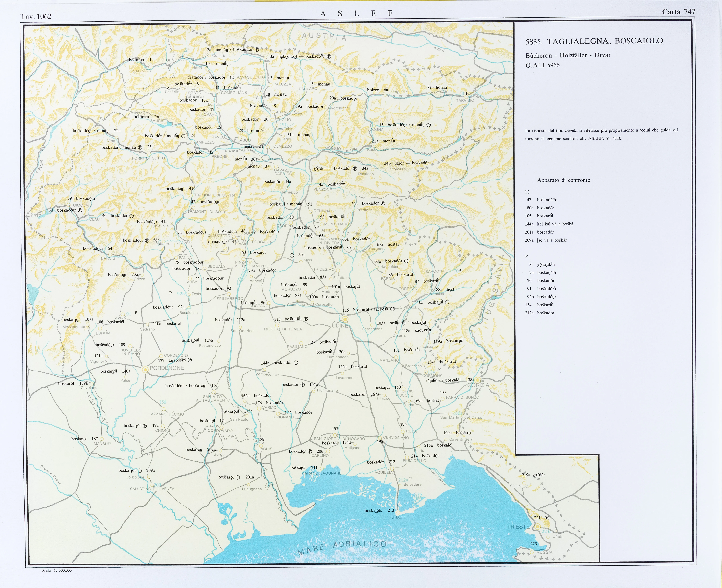Click the open circle next to 80a
This screenshot has width=722, height=588.
tap(292, 255)
